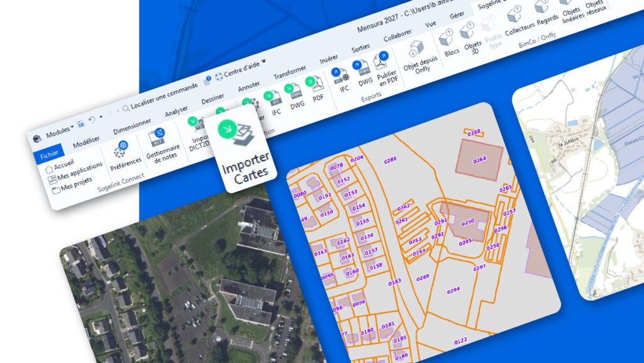Click the Import DICT2D icon
The width and height of the screenshot is (644, 363).
coord(197,125)
